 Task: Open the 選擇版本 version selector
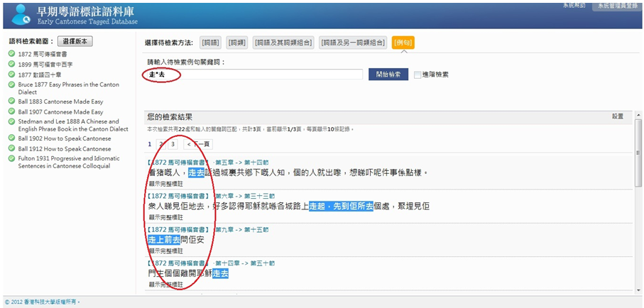pyautogui.click(x=75, y=41)
